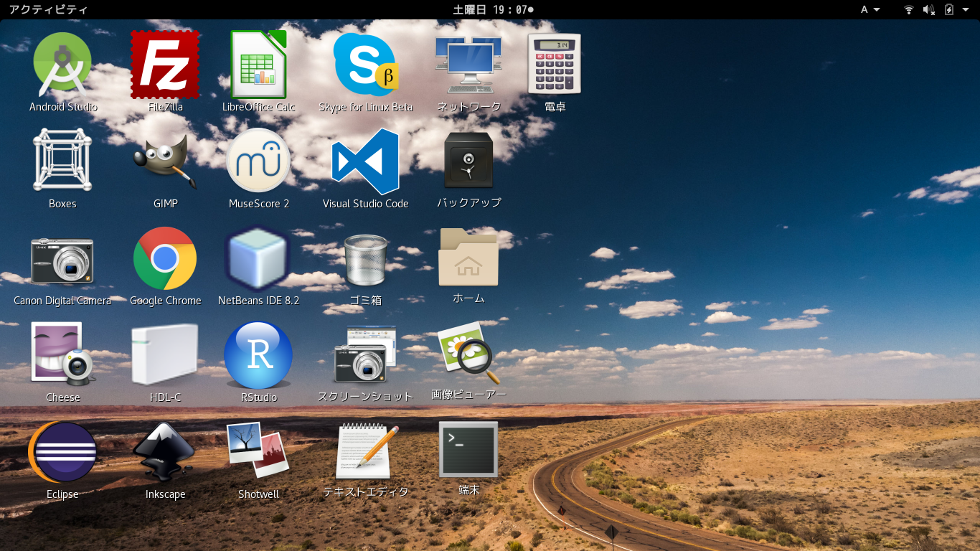
Task: Launch Skype for Linux Beta
Action: tap(366, 65)
